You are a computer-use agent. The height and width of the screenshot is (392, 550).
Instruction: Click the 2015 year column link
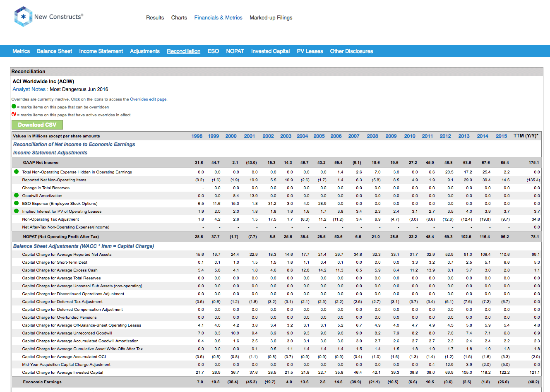[502, 136]
